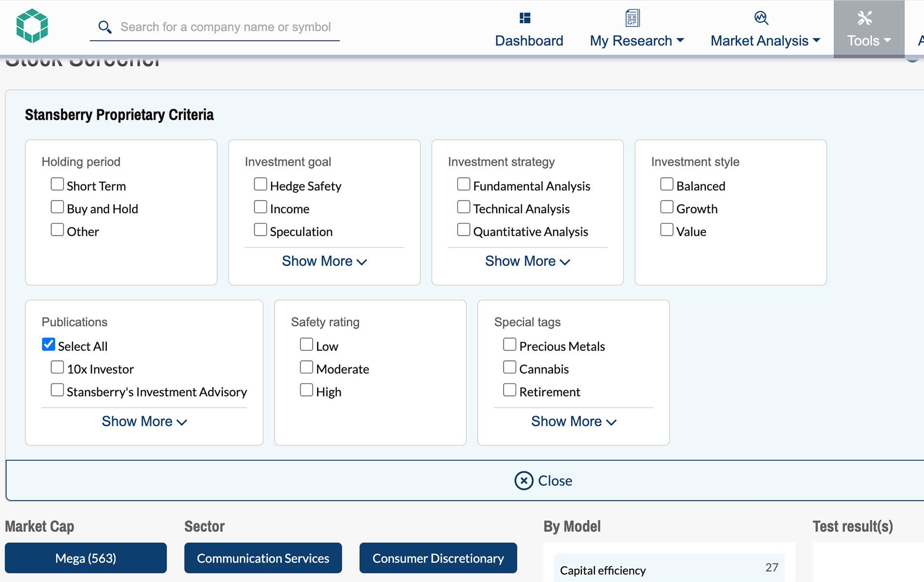This screenshot has width=924, height=582.
Task: Select the Moderate safety rating
Action: pos(307,367)
